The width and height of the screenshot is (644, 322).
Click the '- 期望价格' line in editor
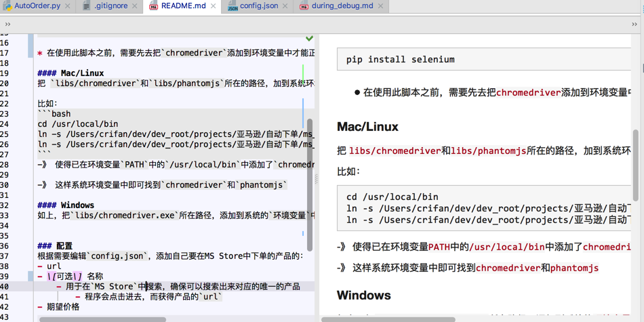point(58,307)
